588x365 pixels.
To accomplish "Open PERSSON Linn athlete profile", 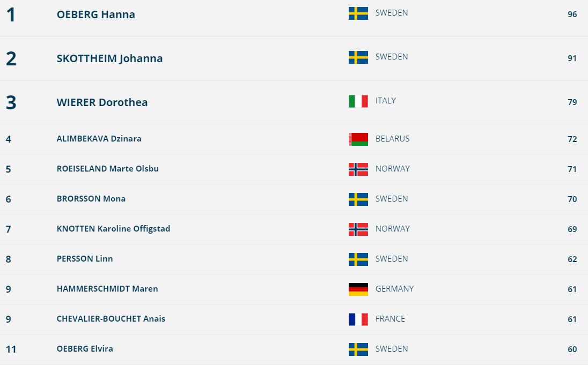I will [85, 259].
